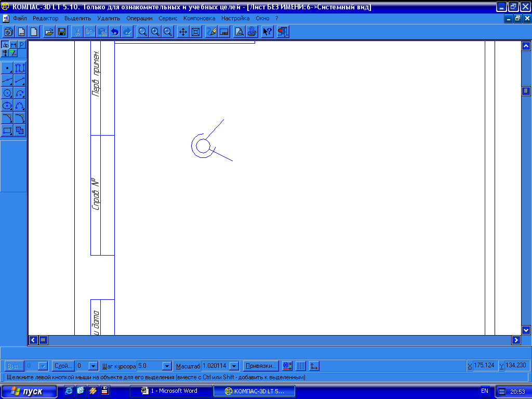
Task: Create a new fragment document
Action: coord(34,32)
